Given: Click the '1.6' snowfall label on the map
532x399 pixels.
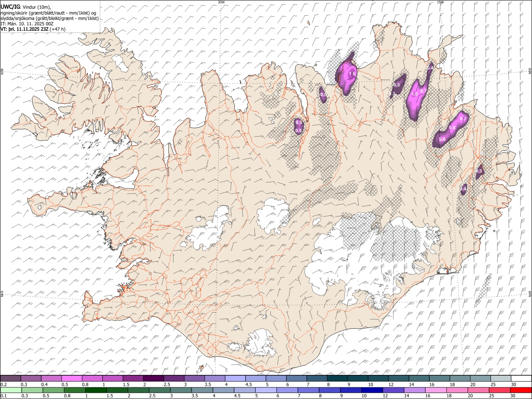Looking at the screenshot, I should click(x=352, y=74).
